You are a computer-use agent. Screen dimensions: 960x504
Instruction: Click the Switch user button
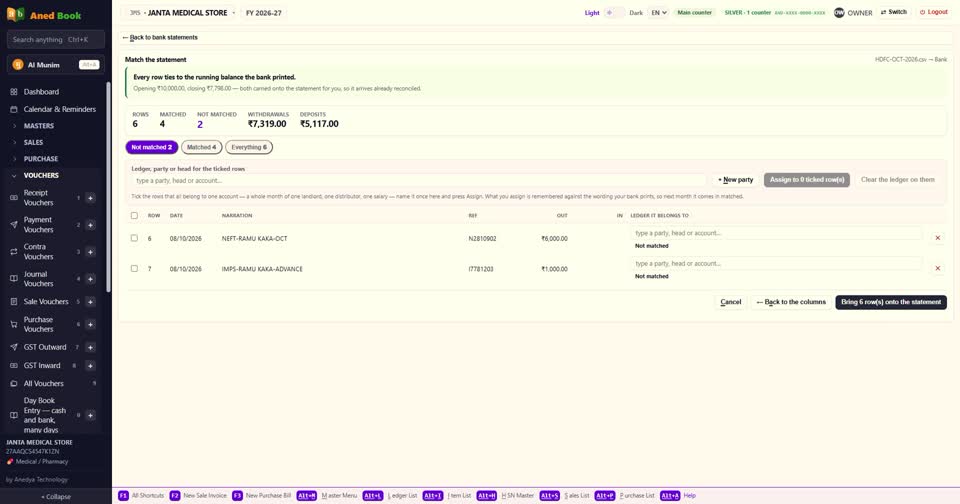click(894, 12)
